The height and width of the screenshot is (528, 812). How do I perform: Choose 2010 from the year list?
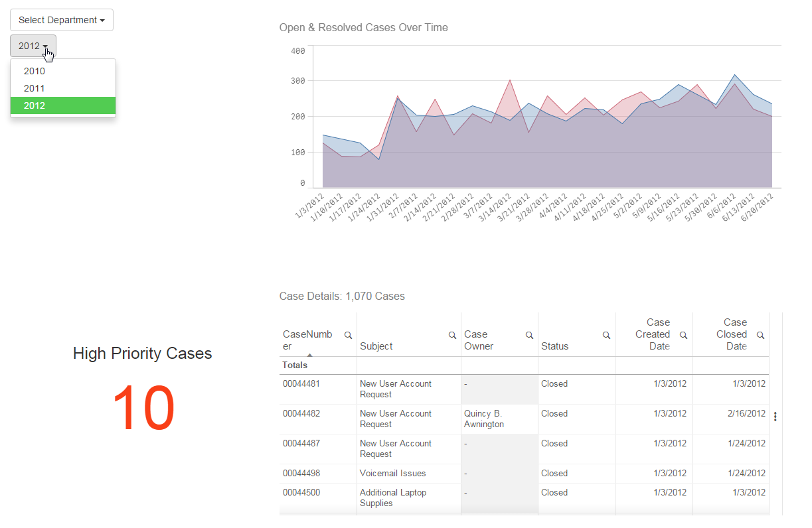63,71
